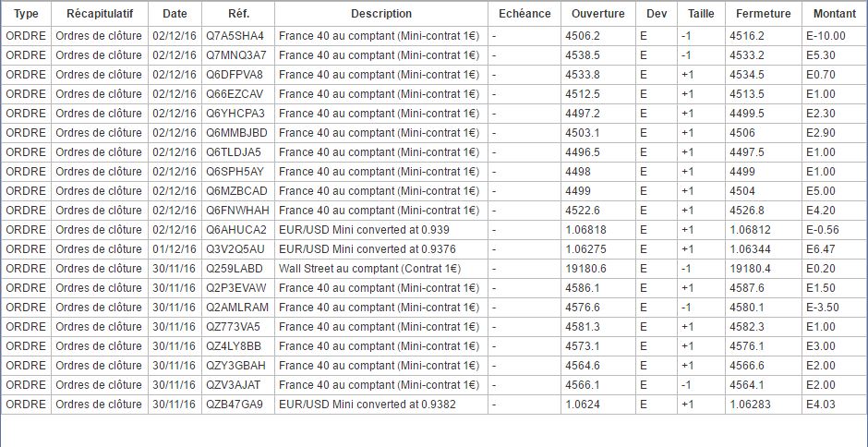868x447 pixels.
Task: Click the Echéance column header
Action: pyautogui.click(x=524, y=14)
